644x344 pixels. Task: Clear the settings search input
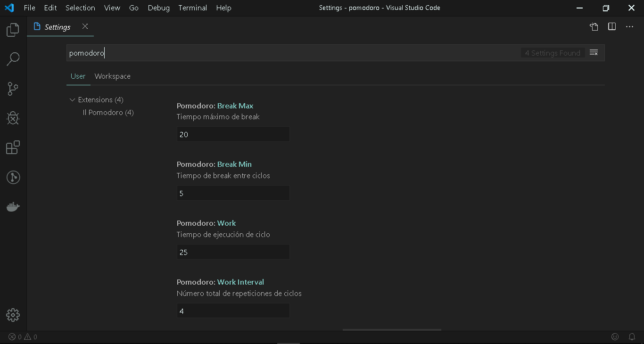click(594, 53)
